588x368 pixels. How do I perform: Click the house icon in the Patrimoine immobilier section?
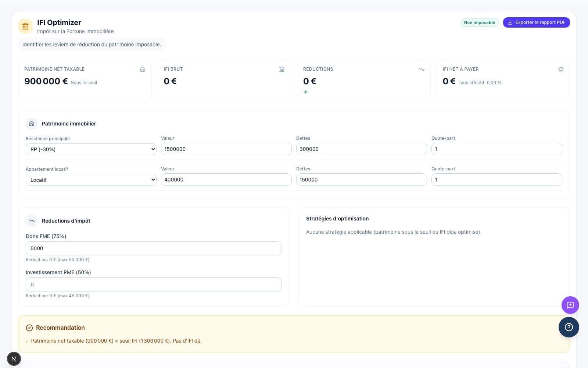pyautogui.click(x=32, y=124)
